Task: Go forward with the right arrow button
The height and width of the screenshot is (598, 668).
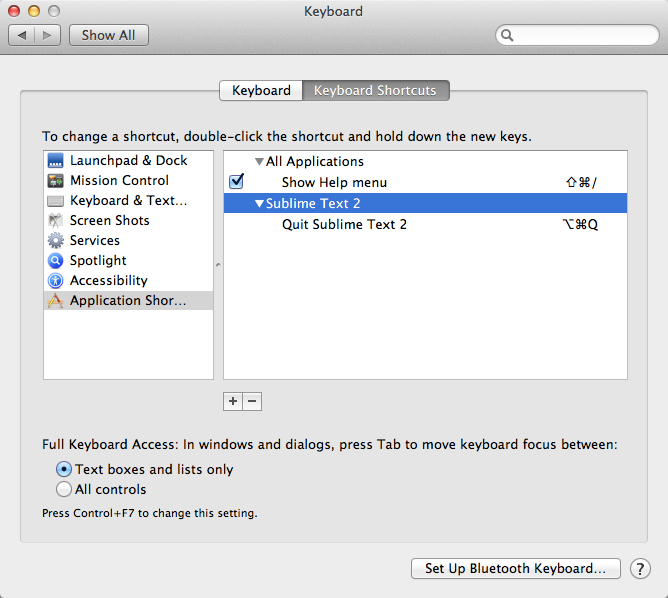Action: click(x=47, y=35)
